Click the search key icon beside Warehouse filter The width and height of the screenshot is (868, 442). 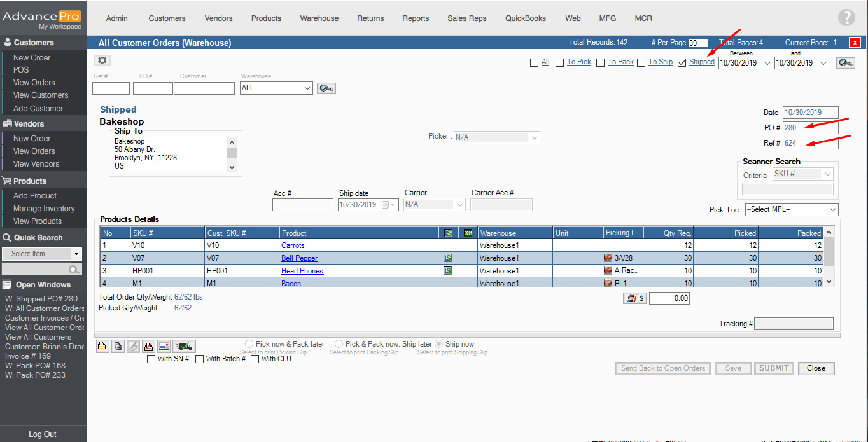coord(326,88)
